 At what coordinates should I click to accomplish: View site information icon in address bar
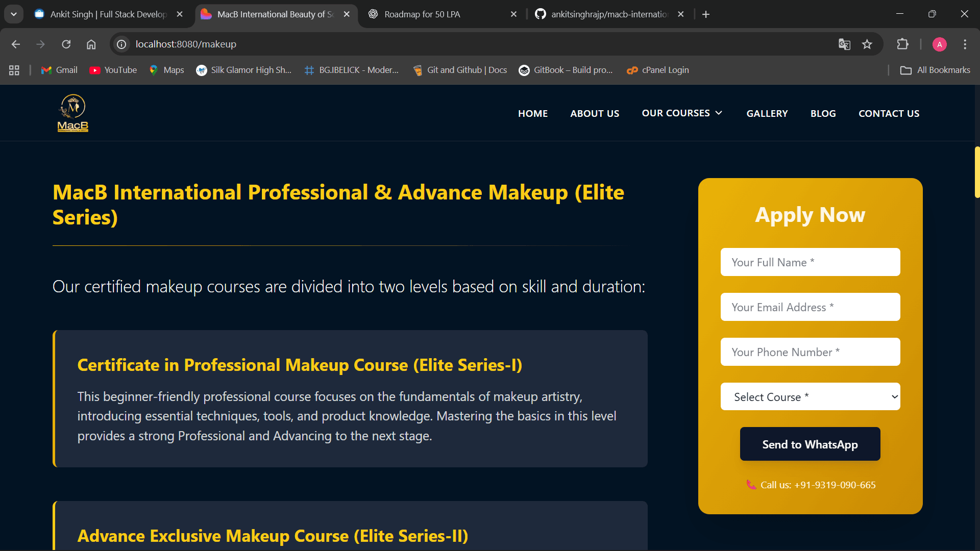[121, 44]
